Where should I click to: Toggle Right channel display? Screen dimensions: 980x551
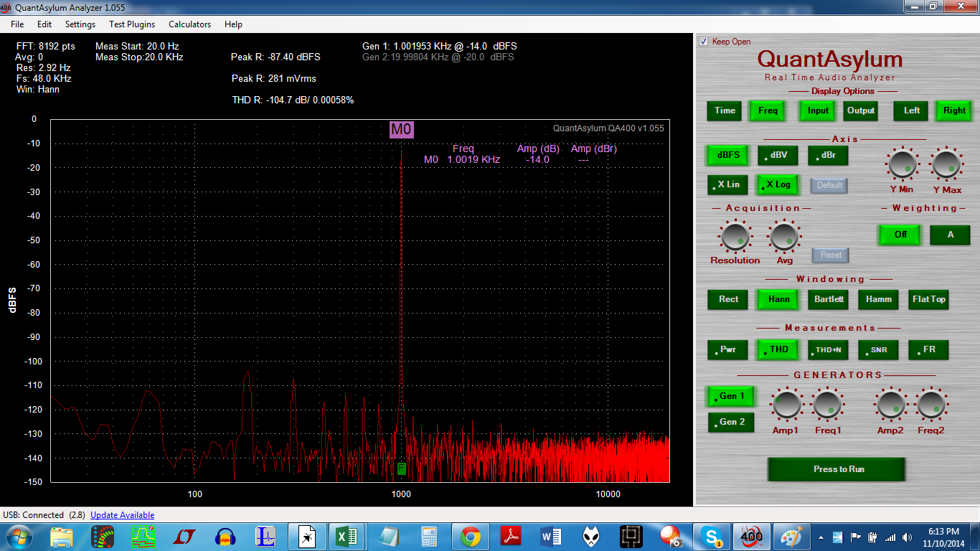click(954, 110)
